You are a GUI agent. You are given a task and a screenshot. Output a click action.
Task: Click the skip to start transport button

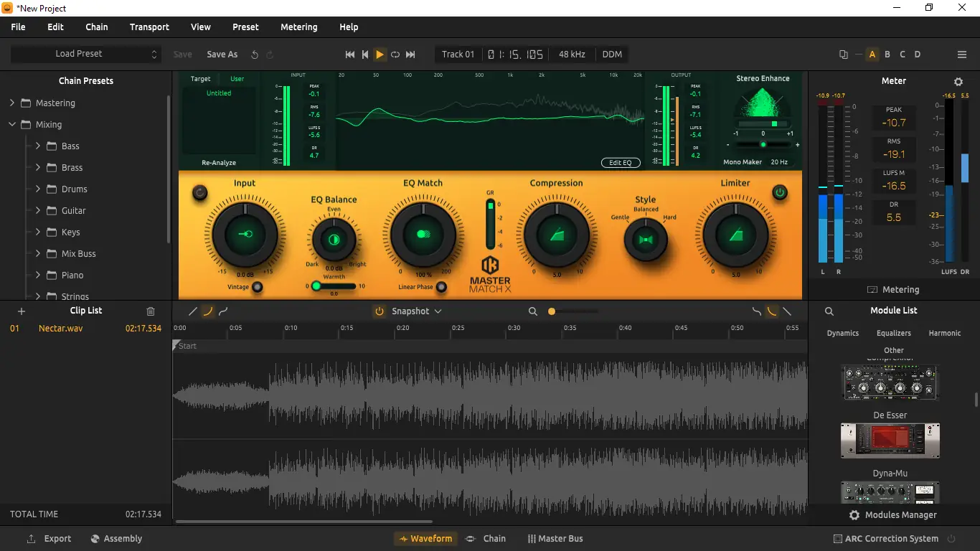click(x=350, y=55)
